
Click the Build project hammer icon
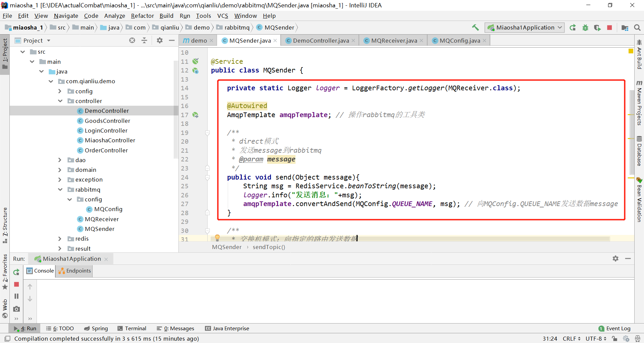(475, 28)
